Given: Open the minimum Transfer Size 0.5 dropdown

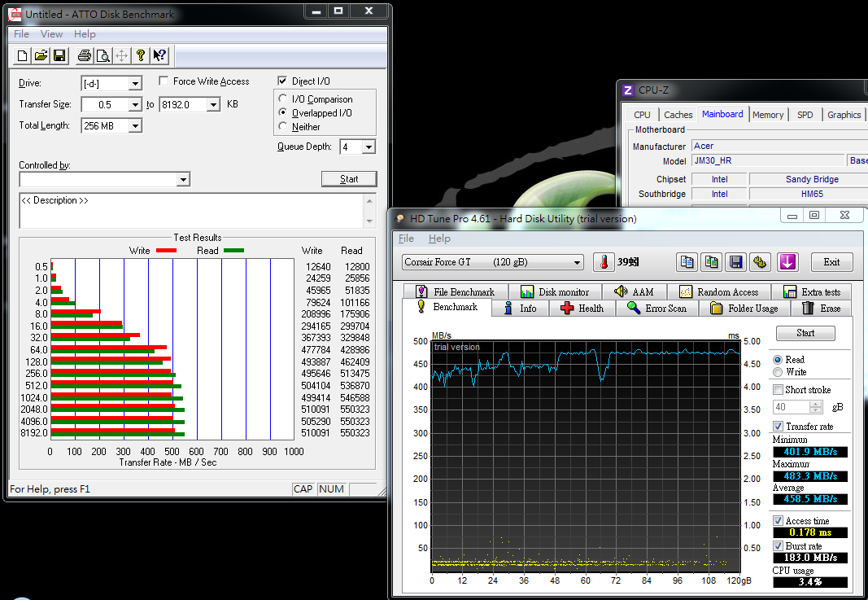Looking at the screenshot, I should tap(135, 105).
